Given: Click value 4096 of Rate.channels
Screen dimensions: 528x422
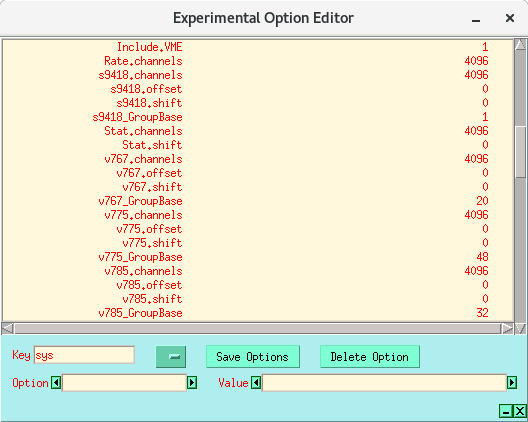Looking at the screenshot, I should [x=476, y=61].
